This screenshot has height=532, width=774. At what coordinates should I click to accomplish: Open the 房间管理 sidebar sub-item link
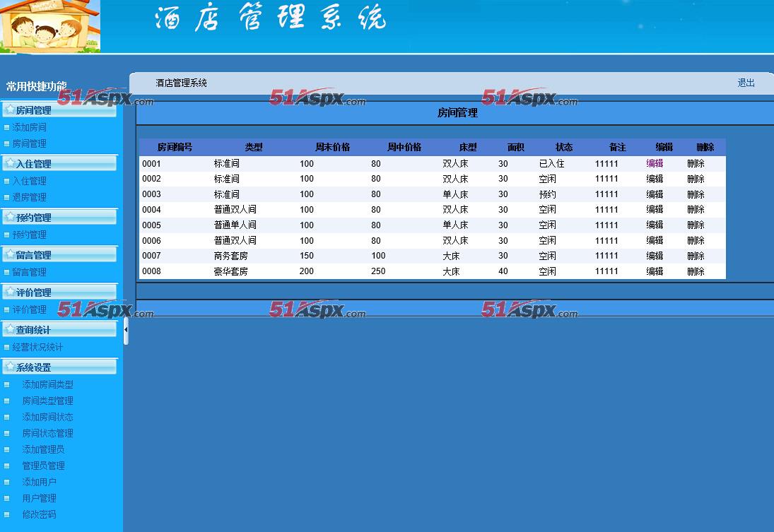29,143
